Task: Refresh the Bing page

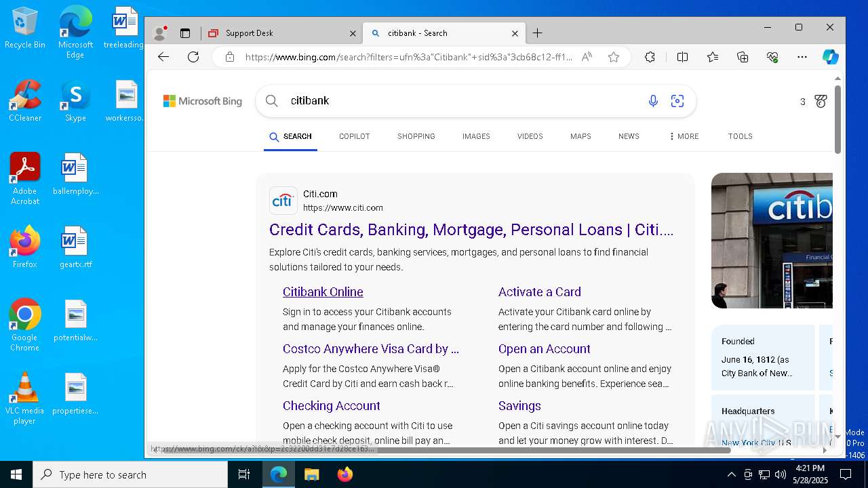Action: click(193, 57)
